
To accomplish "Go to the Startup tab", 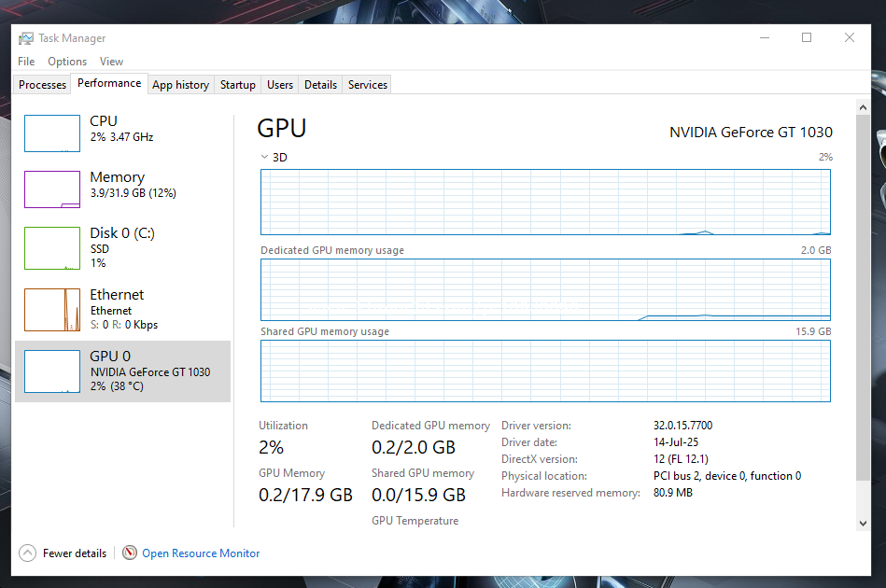I will click(237, 85).
